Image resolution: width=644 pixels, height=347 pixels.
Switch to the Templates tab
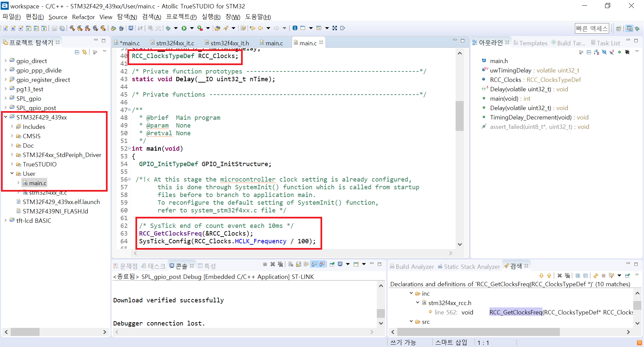(530, 43)
